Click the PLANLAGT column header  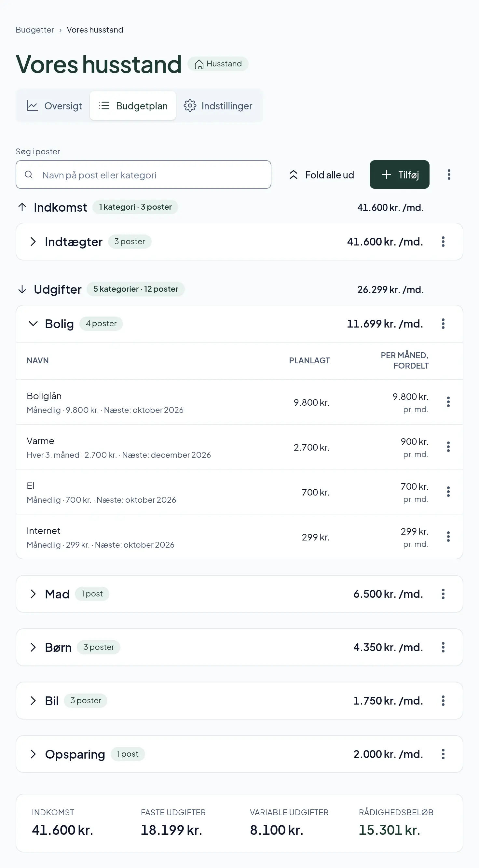[309, 360]
